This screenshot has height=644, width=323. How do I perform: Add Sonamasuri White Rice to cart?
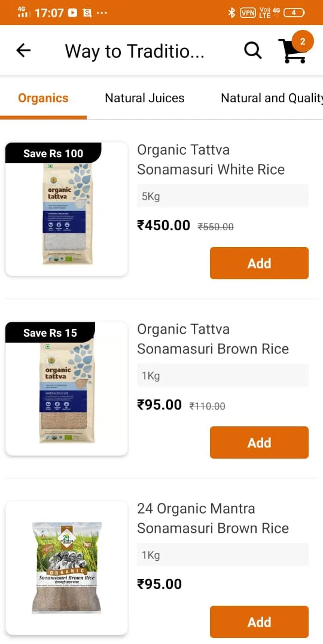pyautogui.click(x=260, y=263)
